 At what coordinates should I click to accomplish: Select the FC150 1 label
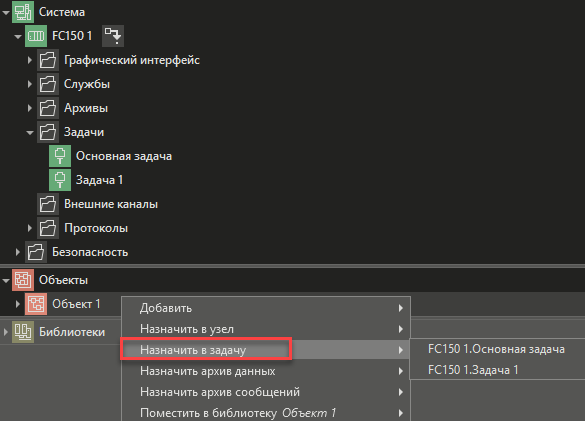(x=72, y=36)
